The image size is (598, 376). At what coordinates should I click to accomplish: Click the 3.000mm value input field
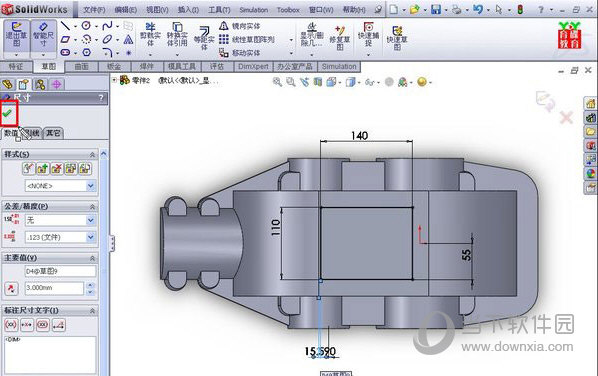point(54,288)
